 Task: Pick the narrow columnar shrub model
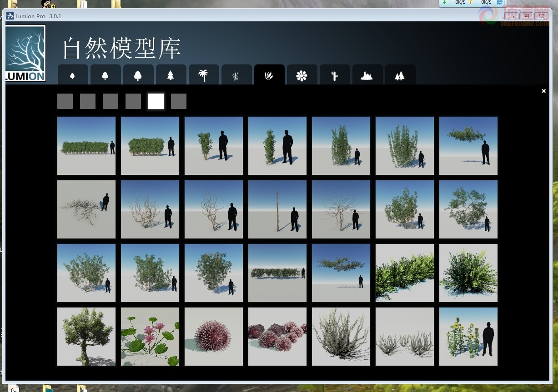(x=277, y=146)
